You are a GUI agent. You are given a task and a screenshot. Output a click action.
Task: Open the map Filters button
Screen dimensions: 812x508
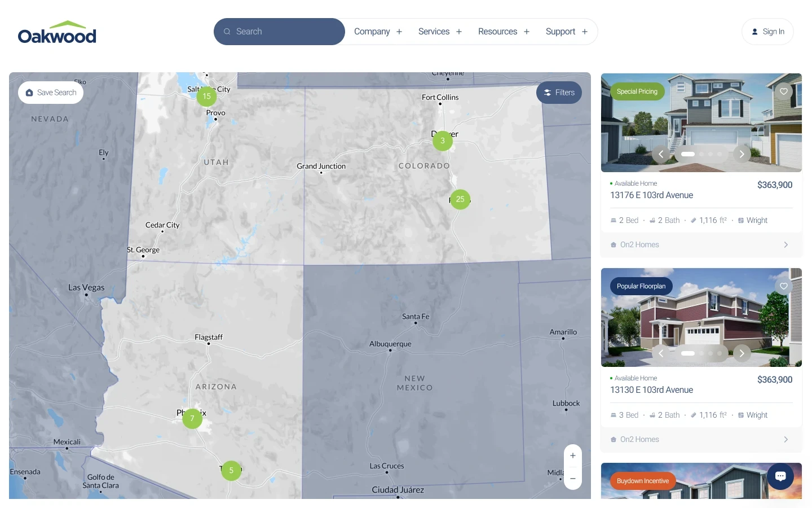coord(559,93)
